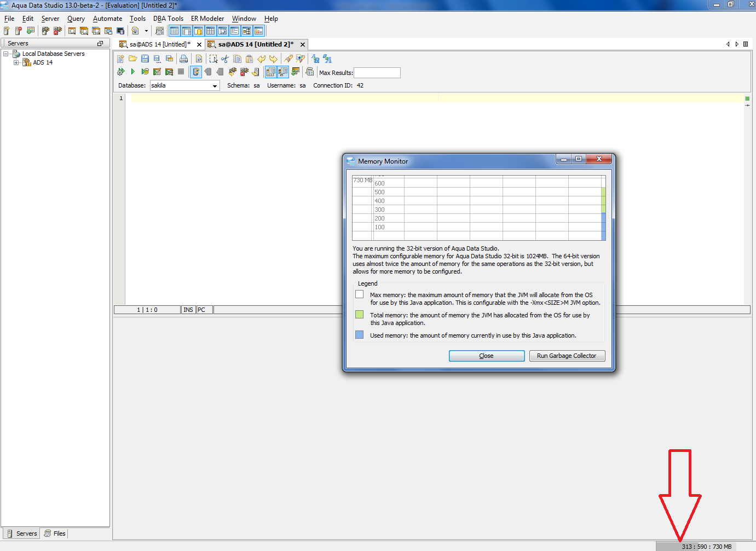The height and width of the screenshot is (551, 756).
Task: Click the calculator-style icon in main toolbar
Action: (x=160, y=31)
